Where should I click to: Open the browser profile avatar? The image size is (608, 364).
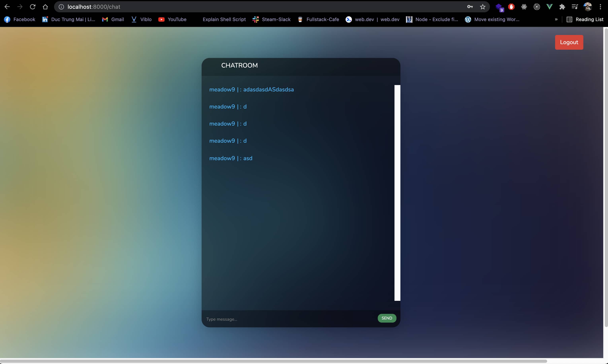pyautogui.click(x=588, y=7)
